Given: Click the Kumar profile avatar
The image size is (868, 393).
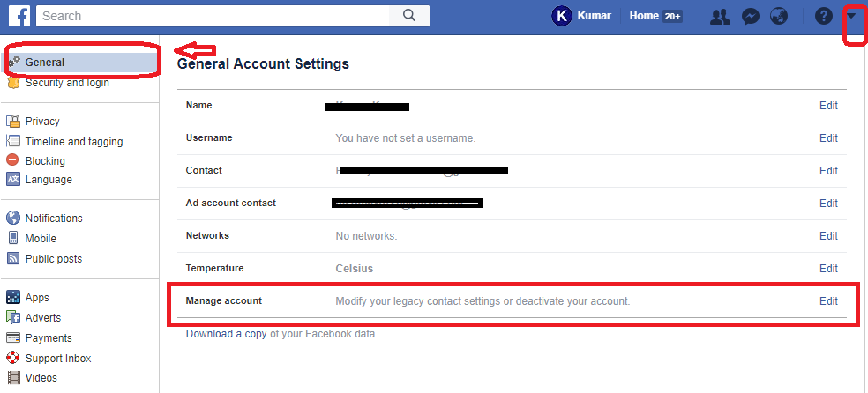Looking at the screenshot, I should (x=562, y=16).
